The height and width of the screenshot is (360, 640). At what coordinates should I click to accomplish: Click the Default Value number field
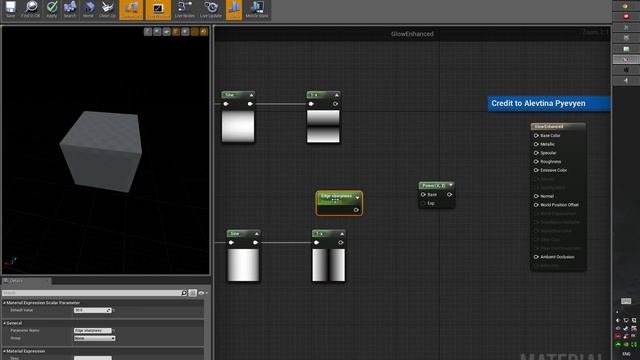pos(92,310)
